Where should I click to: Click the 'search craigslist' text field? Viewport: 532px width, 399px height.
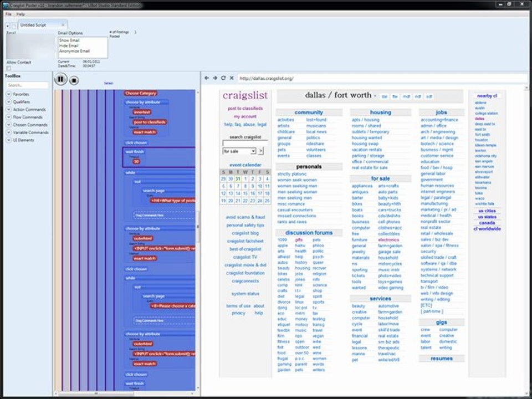click(244, 143)
